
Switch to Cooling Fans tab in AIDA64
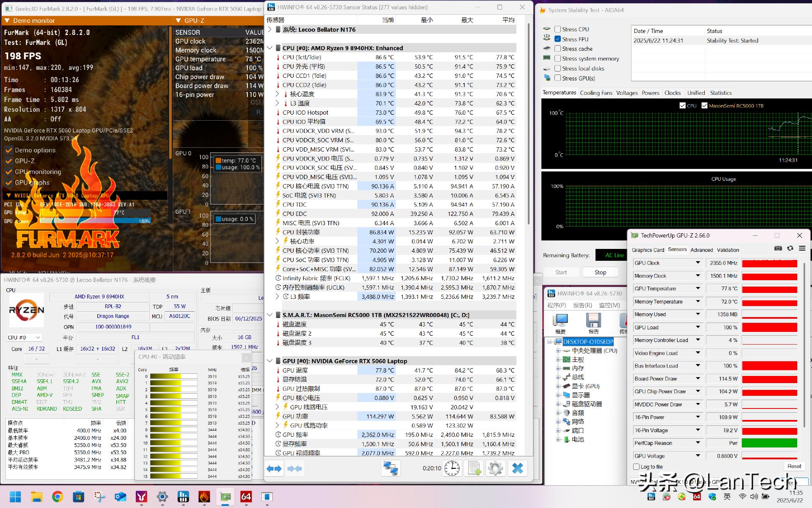(x=596, y=93)
